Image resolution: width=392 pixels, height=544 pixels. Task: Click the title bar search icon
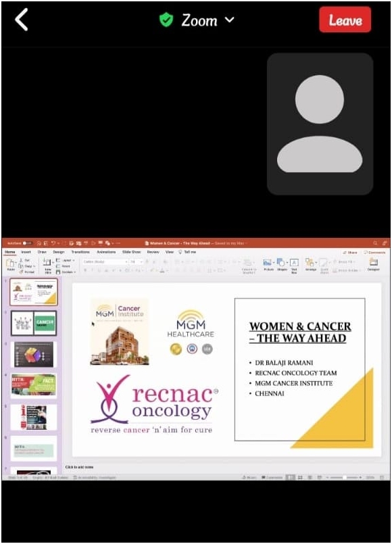[375, 243]
